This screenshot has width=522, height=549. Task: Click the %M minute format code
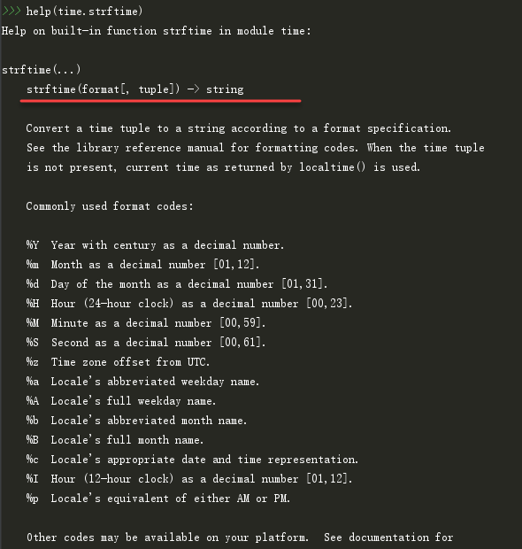point(33,323)
